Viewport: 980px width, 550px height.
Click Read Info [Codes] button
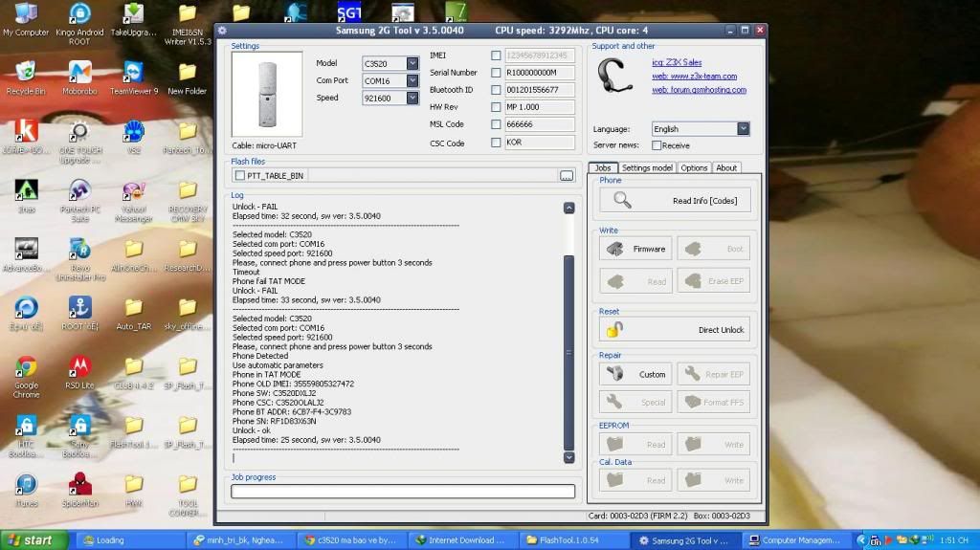pyautogui.click(x=675, y=201)
